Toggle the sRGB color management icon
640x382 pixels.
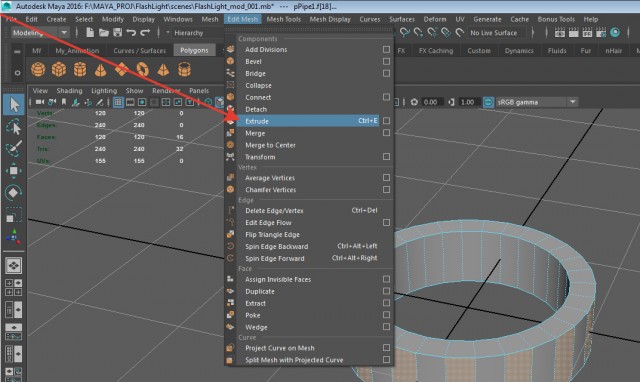(x=488, y=102)
